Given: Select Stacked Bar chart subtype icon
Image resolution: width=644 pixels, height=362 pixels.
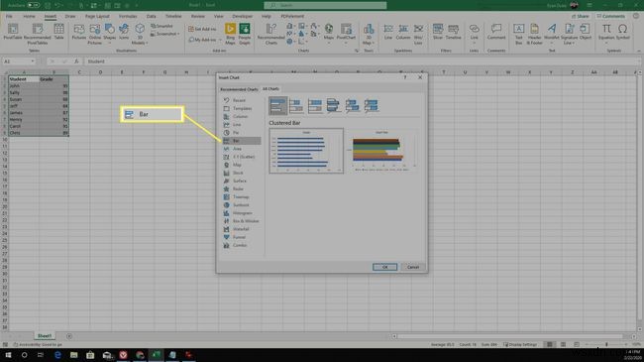Looking at the screenshot, I should pos(296,105).
